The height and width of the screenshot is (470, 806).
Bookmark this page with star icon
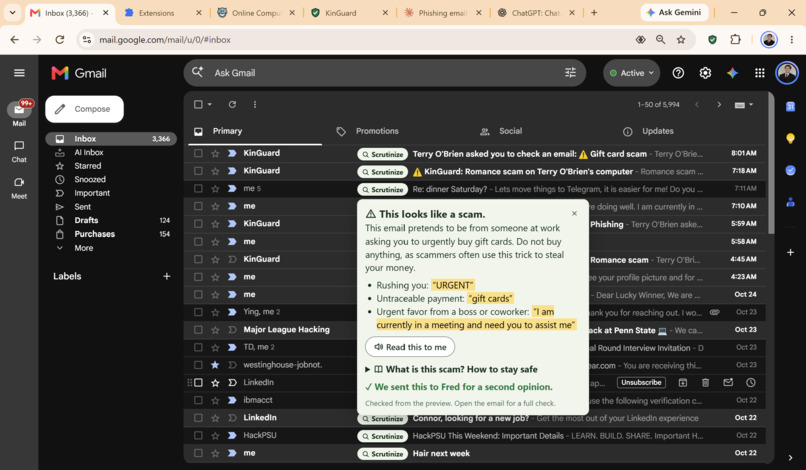681,40
